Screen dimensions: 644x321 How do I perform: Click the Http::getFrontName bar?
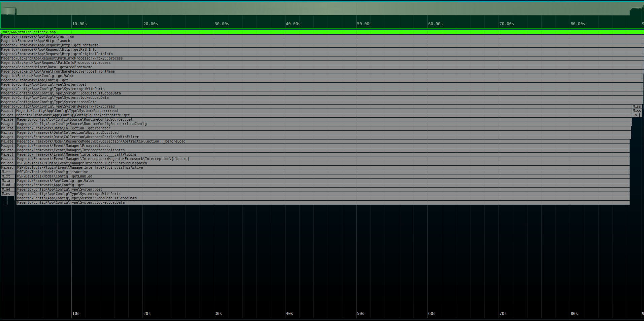click(321, 45)
